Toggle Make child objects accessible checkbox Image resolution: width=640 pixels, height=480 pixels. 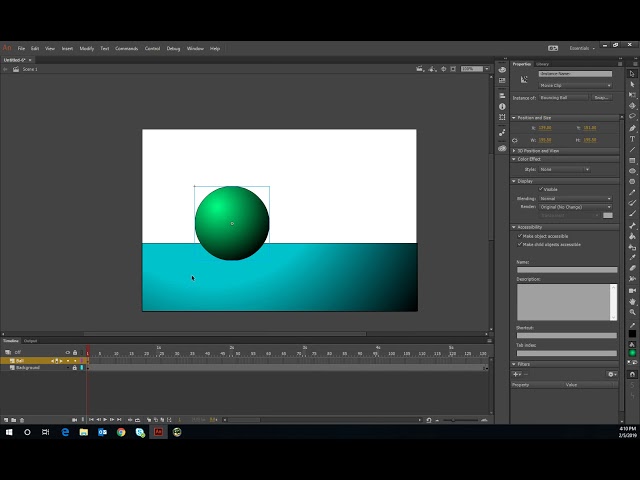coord(520,244)
